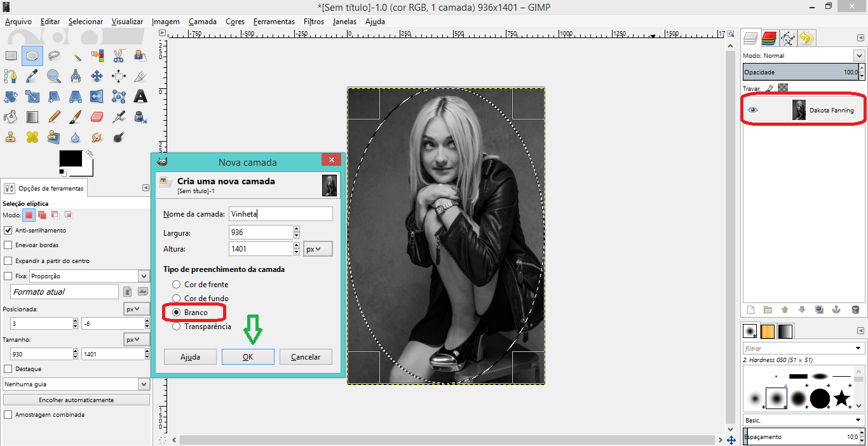Select the Paintbrush tool

75,117
